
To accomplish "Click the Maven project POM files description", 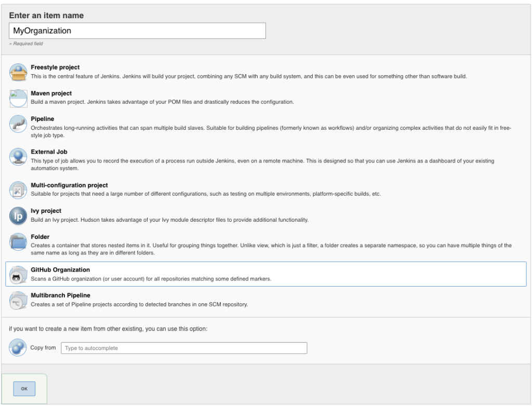I will 162,102.
